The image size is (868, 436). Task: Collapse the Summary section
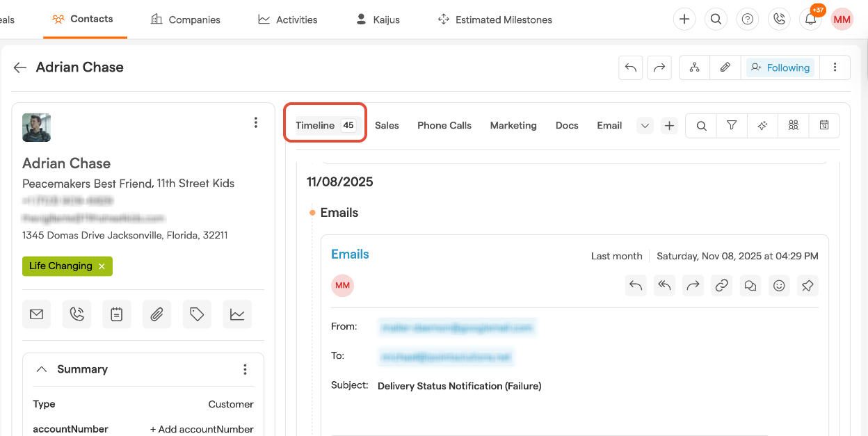(42, 369)
